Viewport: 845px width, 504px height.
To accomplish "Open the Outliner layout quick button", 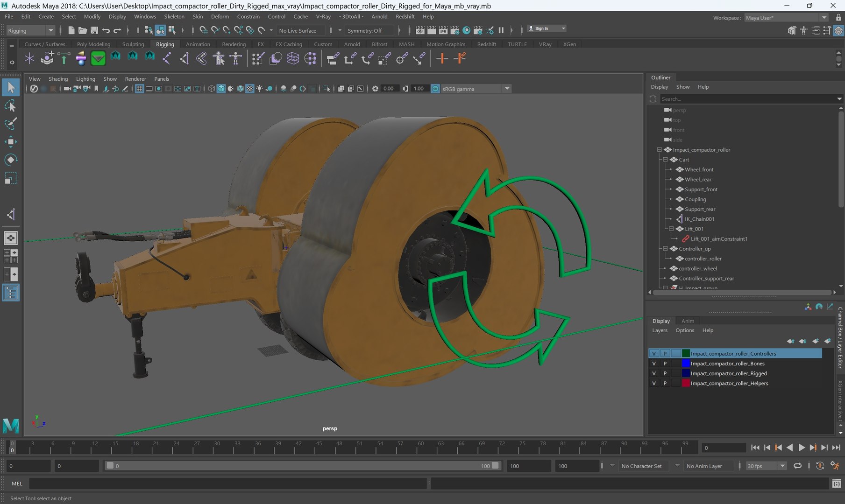I will tap(11, 293).
